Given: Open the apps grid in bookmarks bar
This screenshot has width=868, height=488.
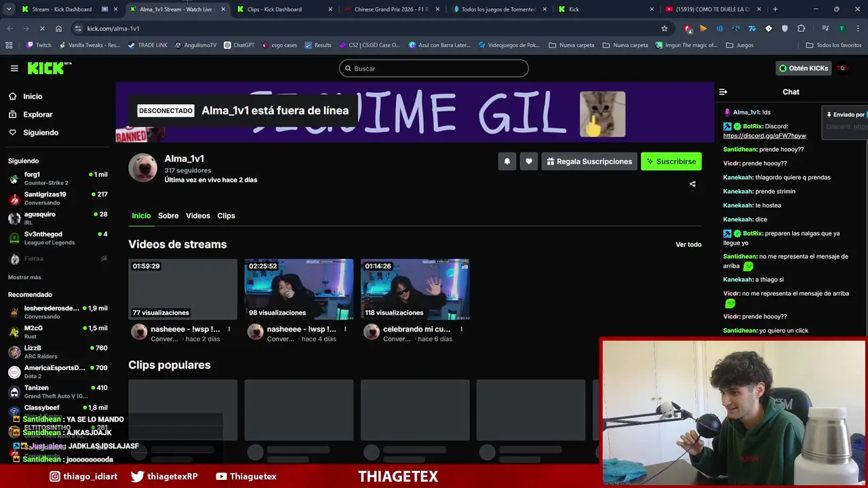Looking at the screenshot, I should 9,45.
